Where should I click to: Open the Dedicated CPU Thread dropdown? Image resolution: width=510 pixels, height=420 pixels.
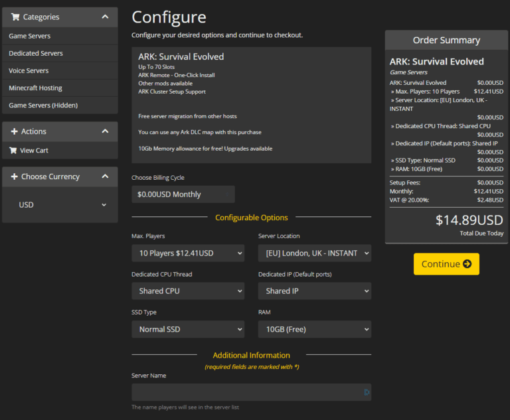point(188,291)
